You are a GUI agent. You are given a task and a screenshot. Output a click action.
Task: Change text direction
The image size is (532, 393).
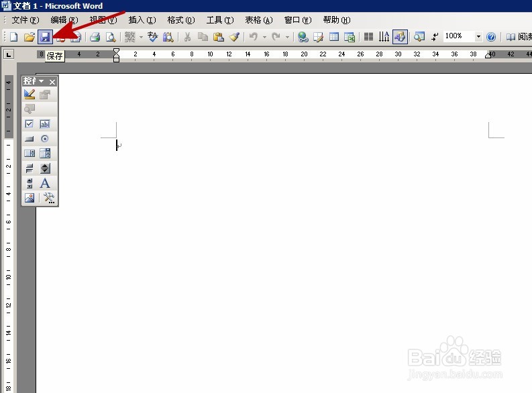point(384,37)
